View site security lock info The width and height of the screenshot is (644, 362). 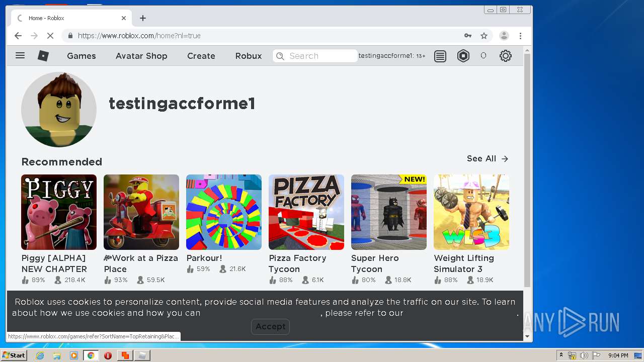70,36
